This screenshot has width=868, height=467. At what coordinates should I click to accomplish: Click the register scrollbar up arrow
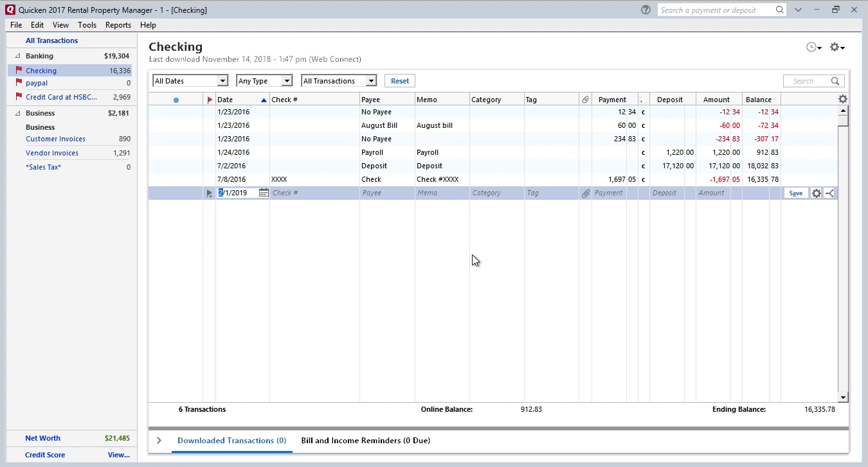[844, 110]
